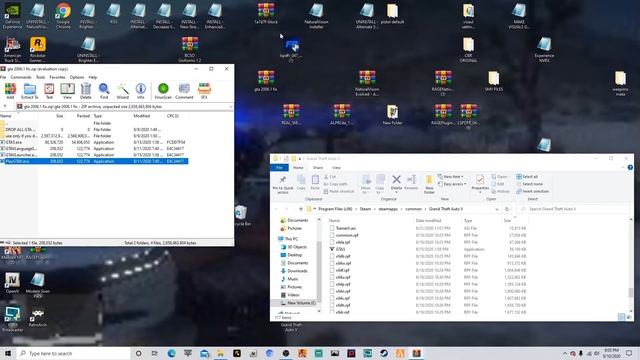Screen dimensions: 640x360
Task: Go up one folder in WinRAR
Action: pyautogui.click(x=5, y=107)
